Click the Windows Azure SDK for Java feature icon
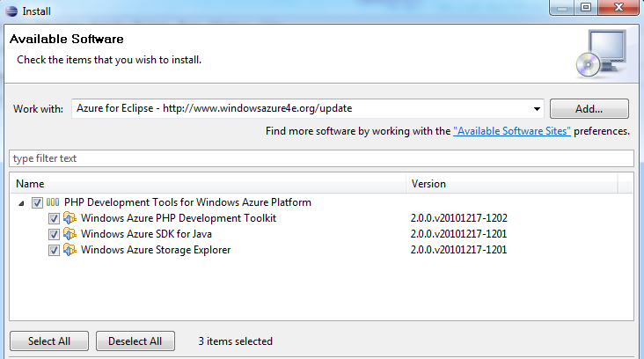This screenshot has width=644, height=359. pyautogui.click(x=70, y=234)
